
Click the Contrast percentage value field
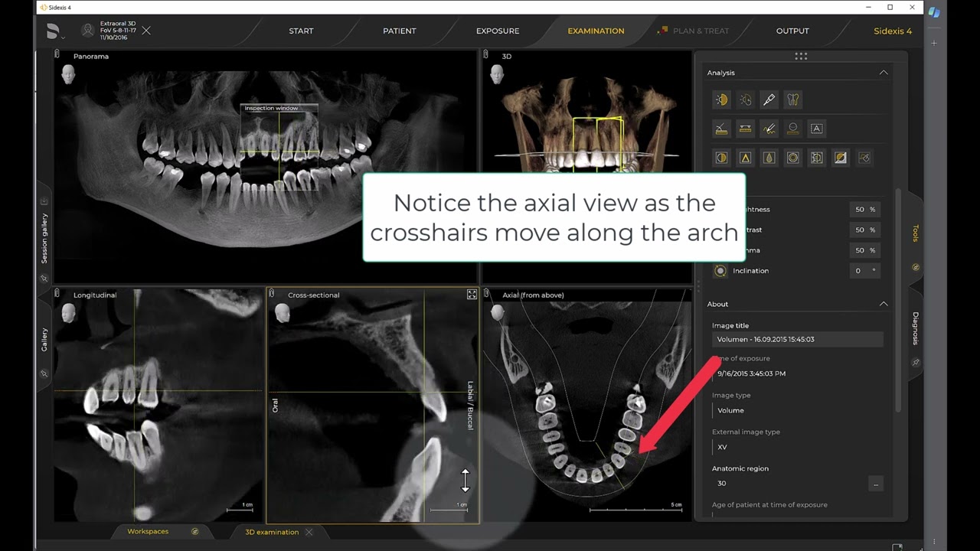864,230
